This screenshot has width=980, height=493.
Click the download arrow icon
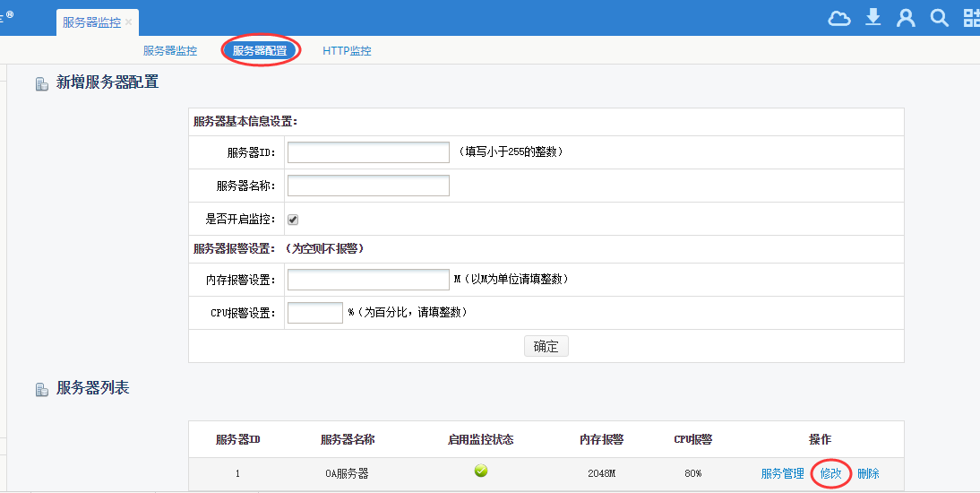(873, 18)
